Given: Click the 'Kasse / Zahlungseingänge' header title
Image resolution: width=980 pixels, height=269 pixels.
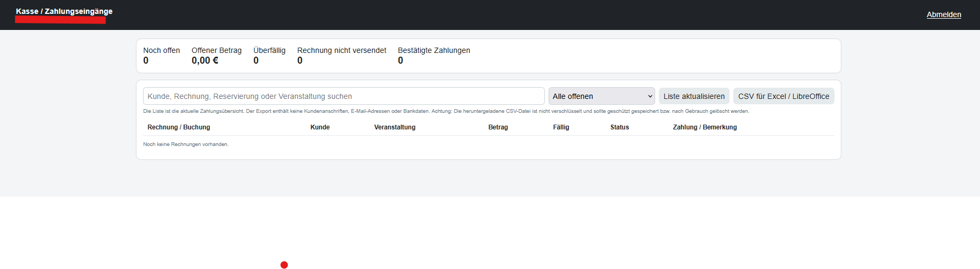Looking at the screenshot, I should click(64, 11).
